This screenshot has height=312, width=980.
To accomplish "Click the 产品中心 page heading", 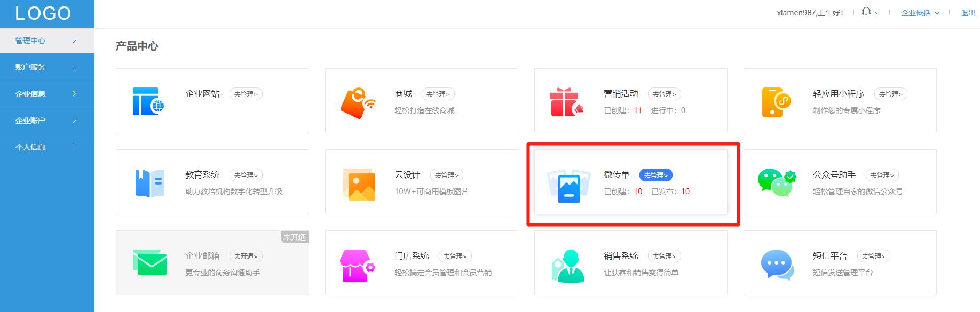I will click(137, 46).
